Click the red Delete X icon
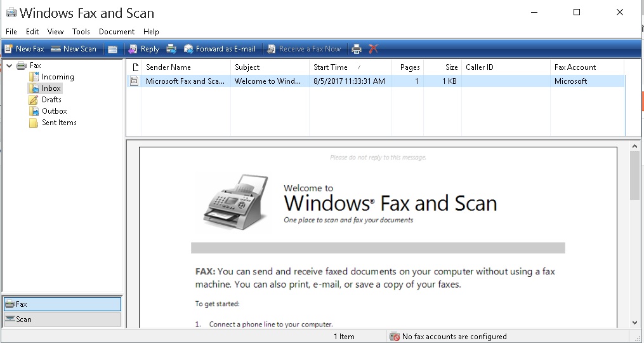644x343 pixels. point(373,49)
